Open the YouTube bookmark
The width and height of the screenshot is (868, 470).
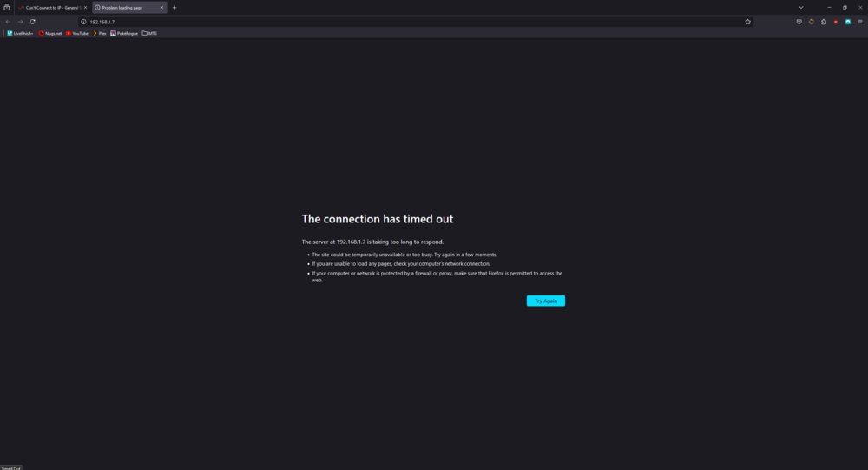[x=77, y=33]
